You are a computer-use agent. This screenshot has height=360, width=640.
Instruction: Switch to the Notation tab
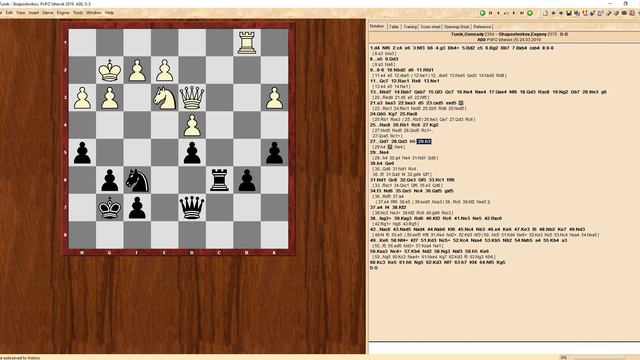[x=377, y=26]
